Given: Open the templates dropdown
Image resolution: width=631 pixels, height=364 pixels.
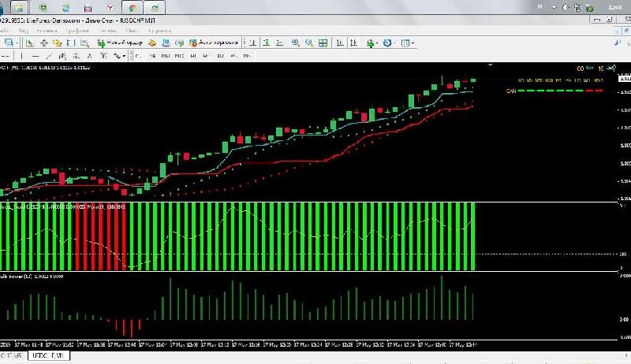Looking at the screenshot, I should pyautogui.click(x=407, y=43).
